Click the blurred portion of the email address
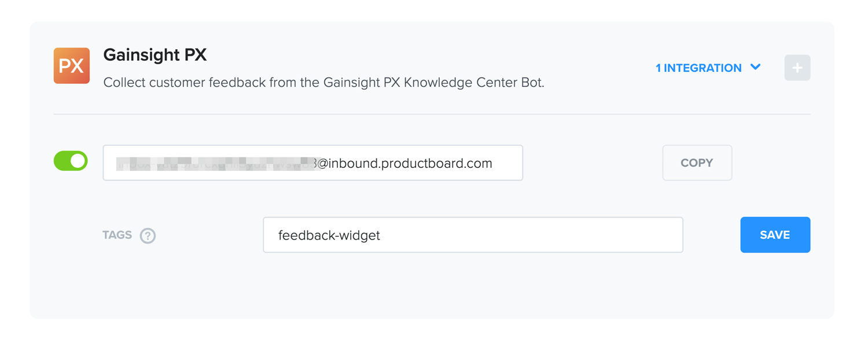Image resolution: width=868 pixels, height=342 pixels. point(215,164)
